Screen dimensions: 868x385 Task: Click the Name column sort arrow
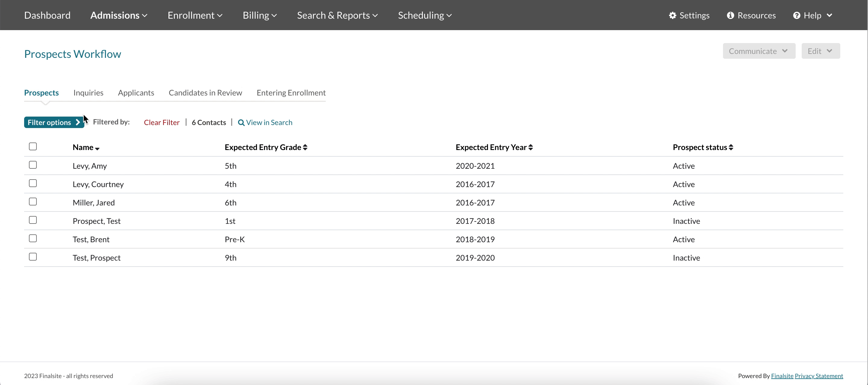[97, 148]
